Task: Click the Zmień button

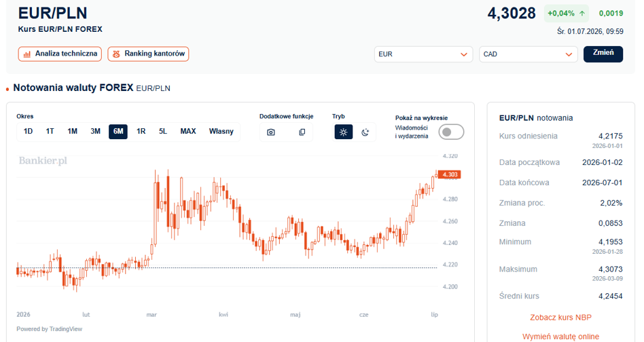Action: point(603,54)
